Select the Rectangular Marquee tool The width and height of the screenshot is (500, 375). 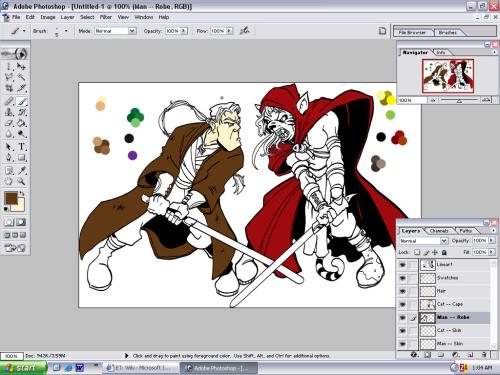9,66
